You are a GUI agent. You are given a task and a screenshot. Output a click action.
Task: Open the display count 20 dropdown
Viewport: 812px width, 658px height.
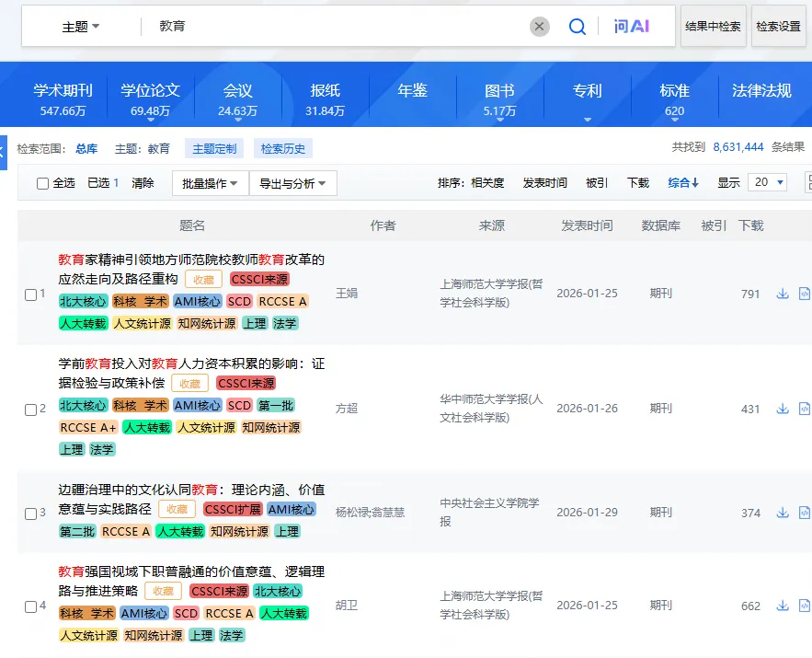[x=768, y=182]
